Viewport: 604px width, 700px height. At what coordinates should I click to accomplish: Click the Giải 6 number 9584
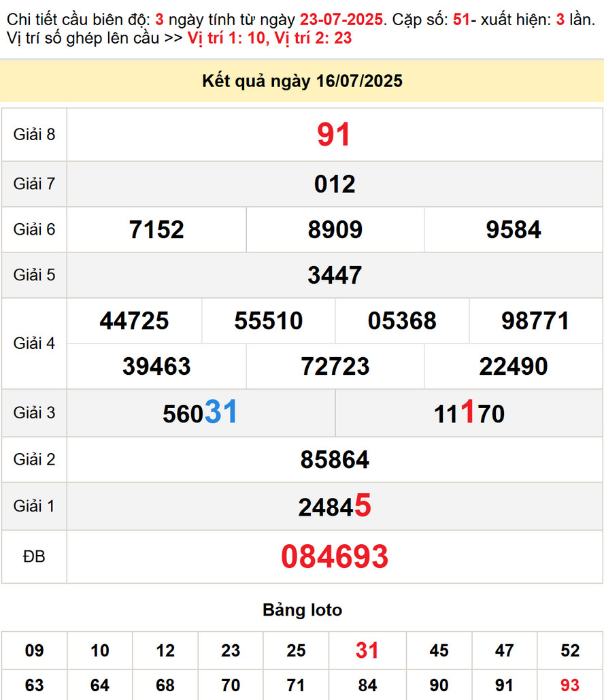point(514,230)
